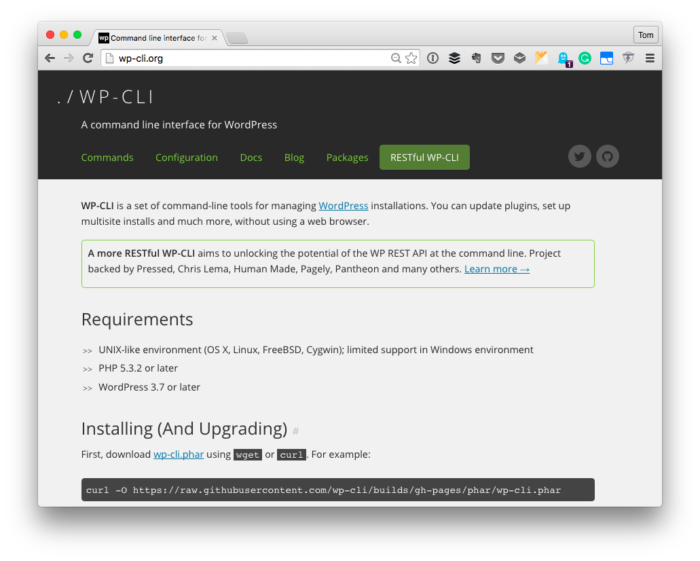Open the Chrome hamburger menu
The height and width of the screenshot is (561, 700).
[650, 58]
